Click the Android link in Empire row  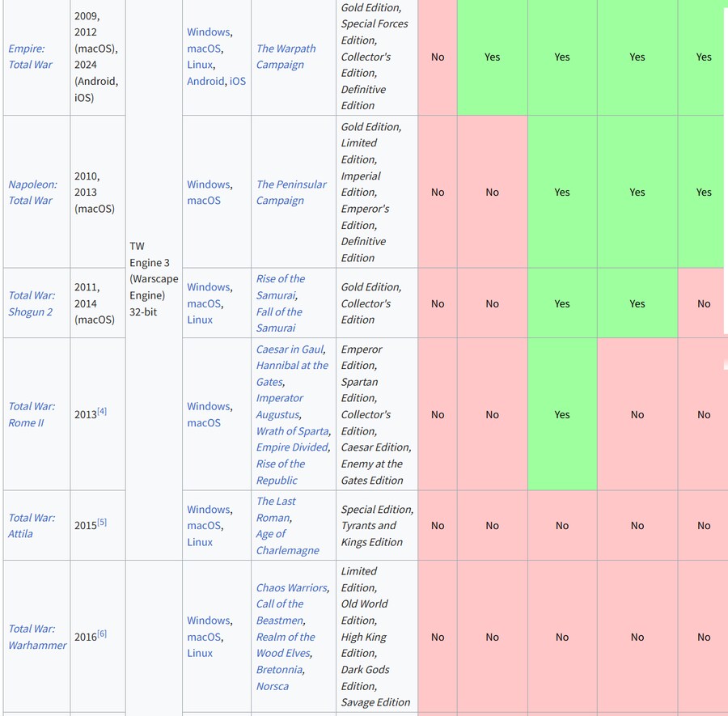pyautogui.click(x=205, y=81)
